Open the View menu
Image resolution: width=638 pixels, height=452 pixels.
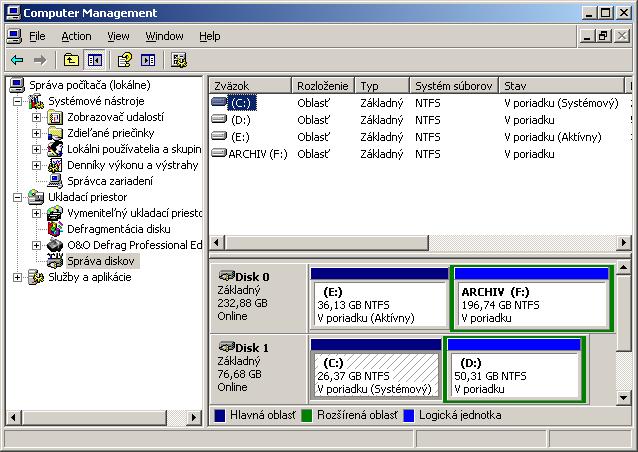[x=118, y=37]
